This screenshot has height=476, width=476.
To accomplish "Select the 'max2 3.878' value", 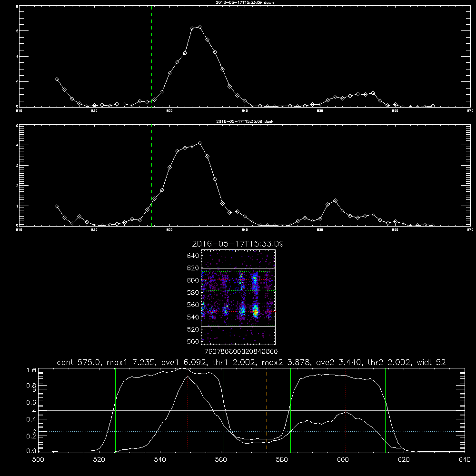I will 287,362.
